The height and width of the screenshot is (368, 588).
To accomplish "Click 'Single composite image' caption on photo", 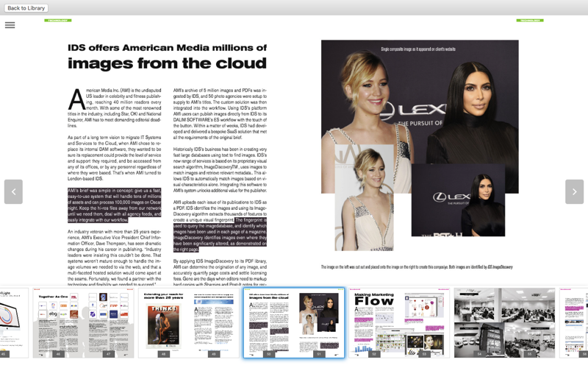I will (418, 49).
